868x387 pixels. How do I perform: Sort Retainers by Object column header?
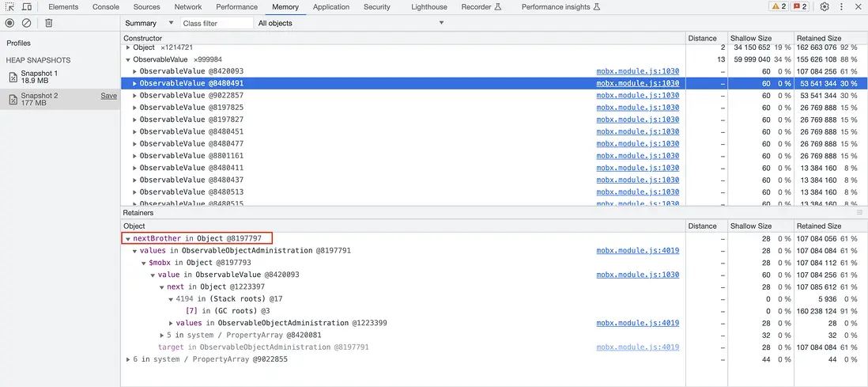(x=403, y=226)
